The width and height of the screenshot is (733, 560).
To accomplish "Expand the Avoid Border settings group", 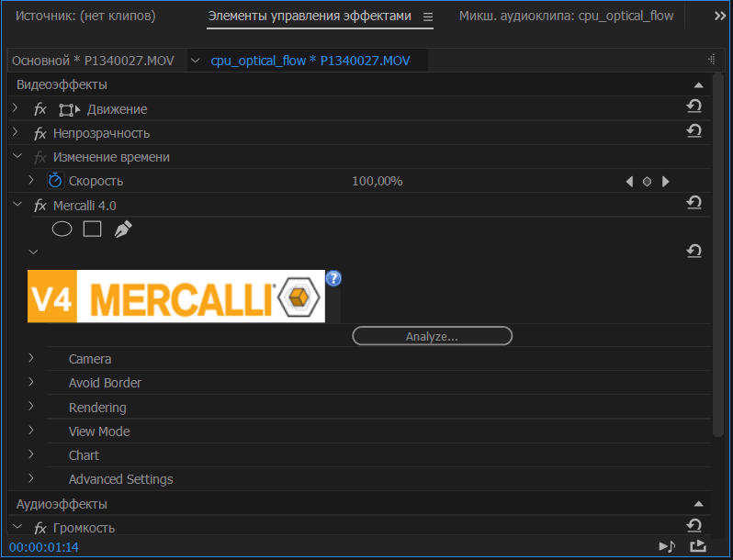I will coord(31,382).
